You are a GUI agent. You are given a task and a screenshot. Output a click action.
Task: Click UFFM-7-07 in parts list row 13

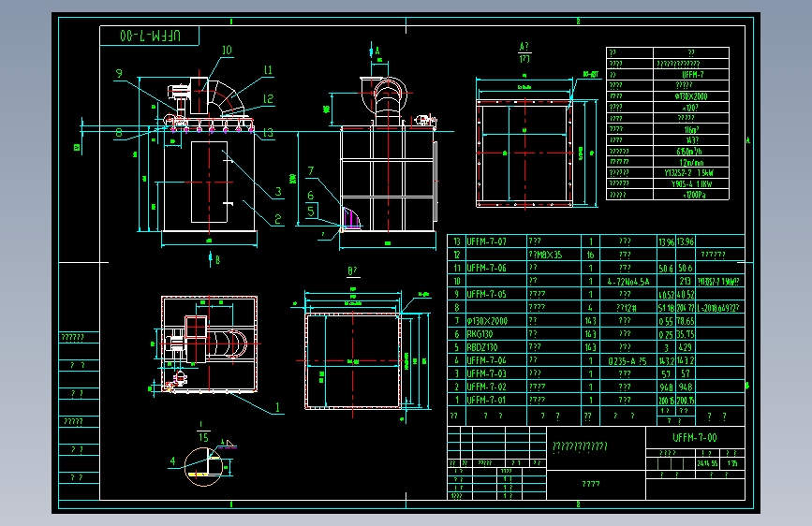click(486, 241)
